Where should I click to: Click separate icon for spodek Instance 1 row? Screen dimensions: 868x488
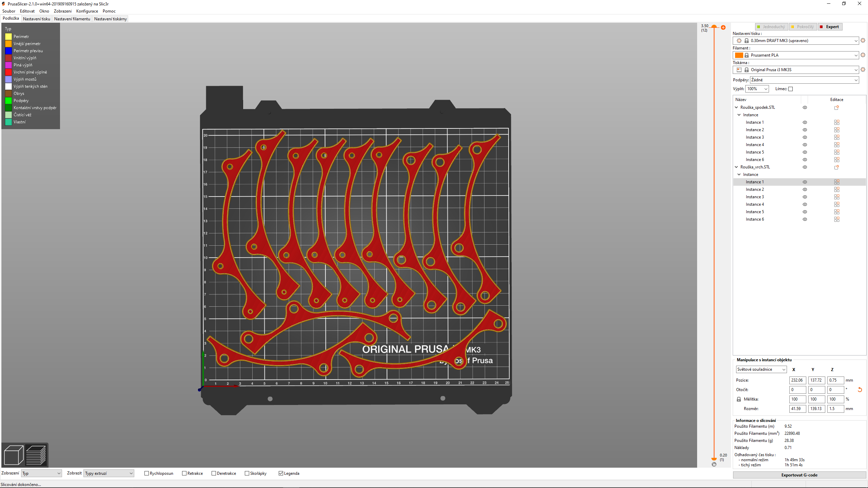click(x=836, y=122)
